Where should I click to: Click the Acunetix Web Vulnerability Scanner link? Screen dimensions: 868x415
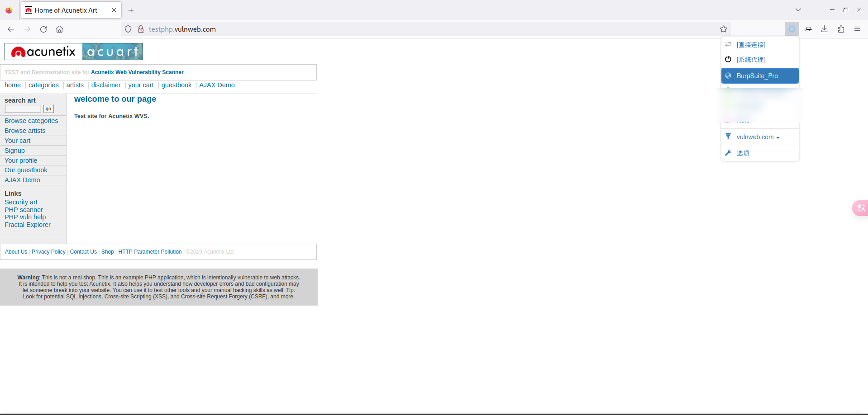tap(137, 72)
